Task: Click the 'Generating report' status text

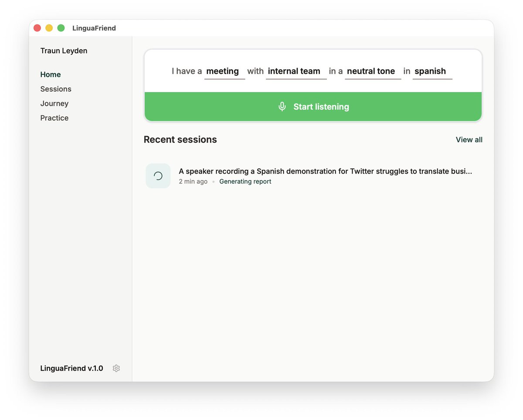Action: point(245,181)
